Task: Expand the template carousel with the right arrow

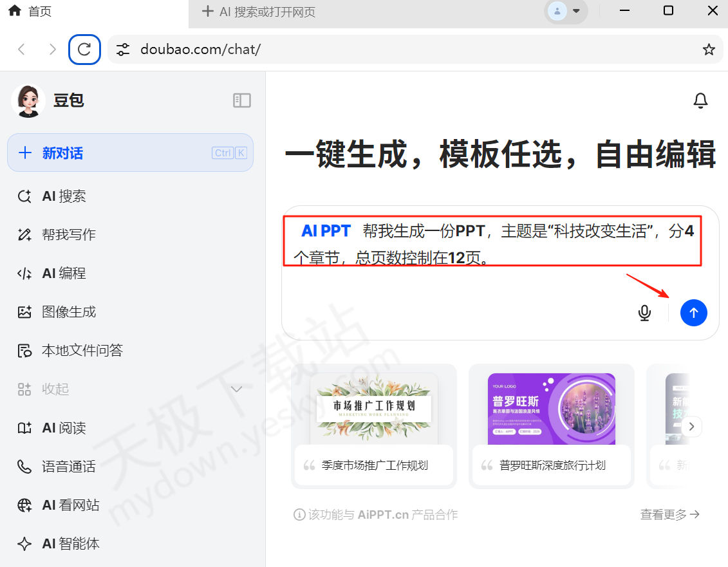Action: 691,426
